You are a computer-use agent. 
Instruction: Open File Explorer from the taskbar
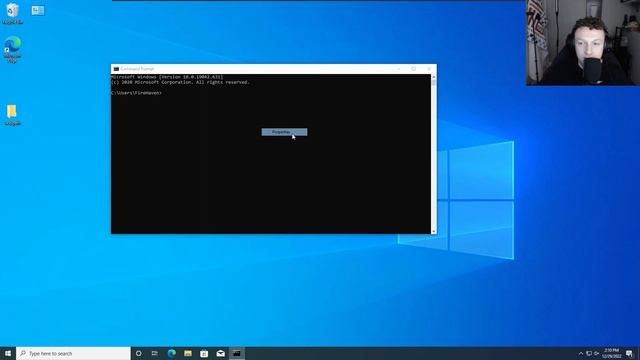188,353
